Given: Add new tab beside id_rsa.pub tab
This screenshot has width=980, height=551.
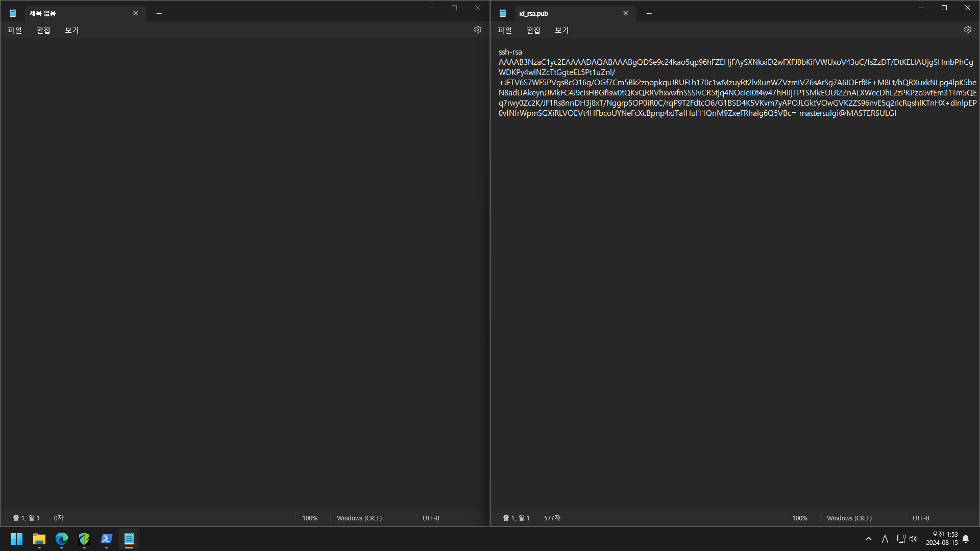Looking at the screenshot, I should (649, 14).
